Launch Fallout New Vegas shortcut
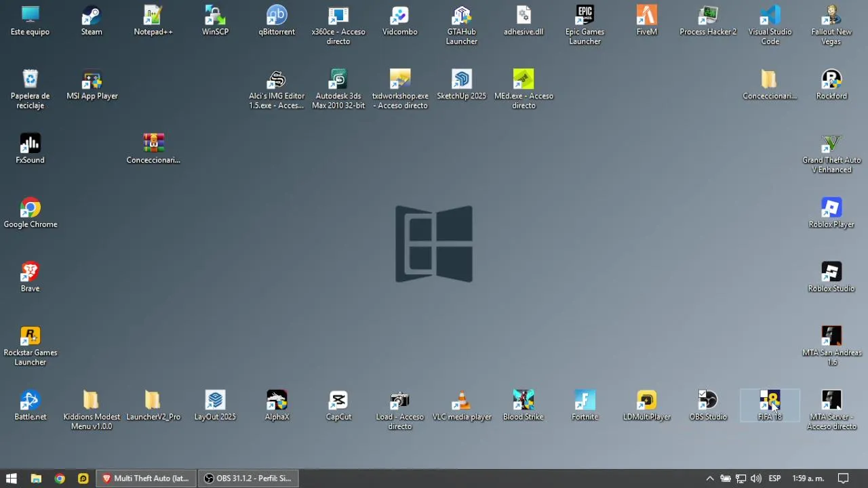This screenshot has width=868, height=488. (831, 26)
